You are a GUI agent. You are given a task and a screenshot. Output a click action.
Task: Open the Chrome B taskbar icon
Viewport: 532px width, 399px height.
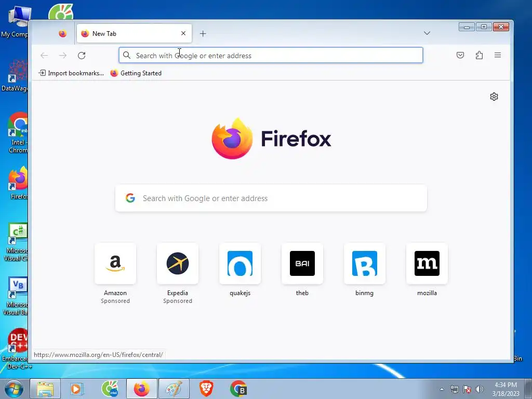coord(238,389)
